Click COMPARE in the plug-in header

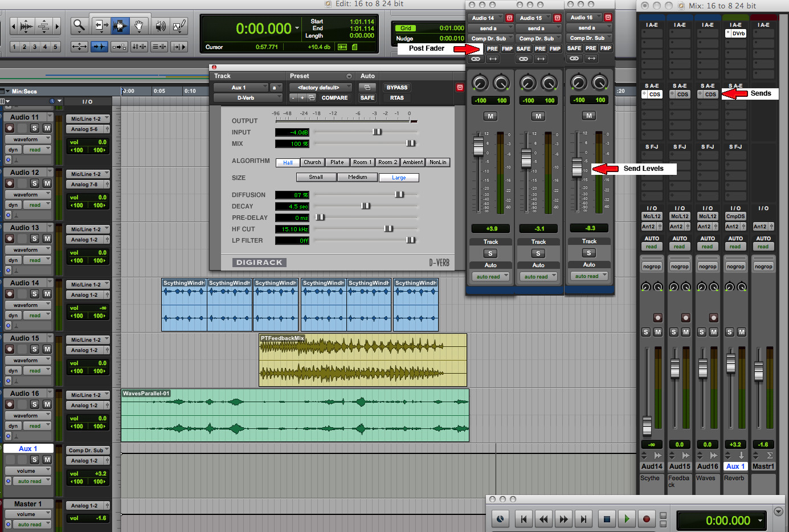tap(334, 98)
